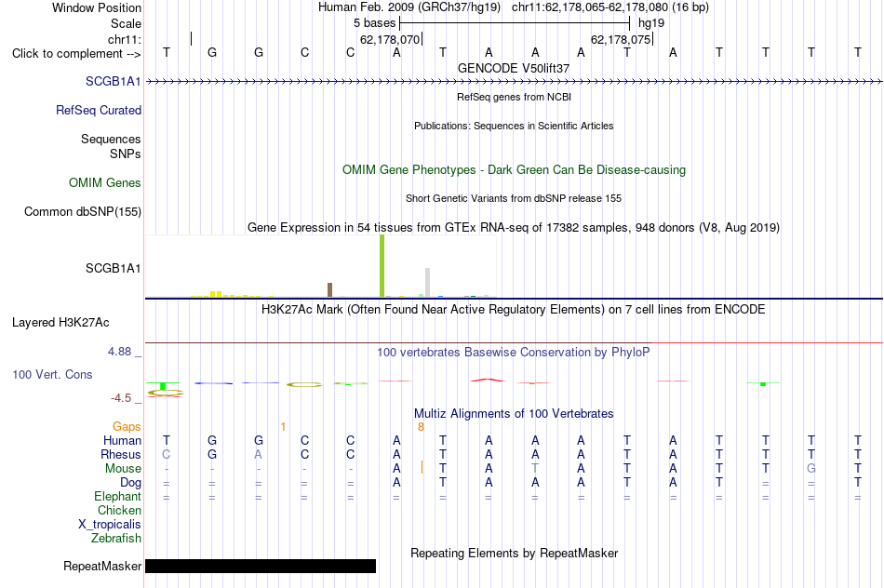Viewport: 884px width, 588px height.
Task: Select the Human species label
Action: click(122, 440)
